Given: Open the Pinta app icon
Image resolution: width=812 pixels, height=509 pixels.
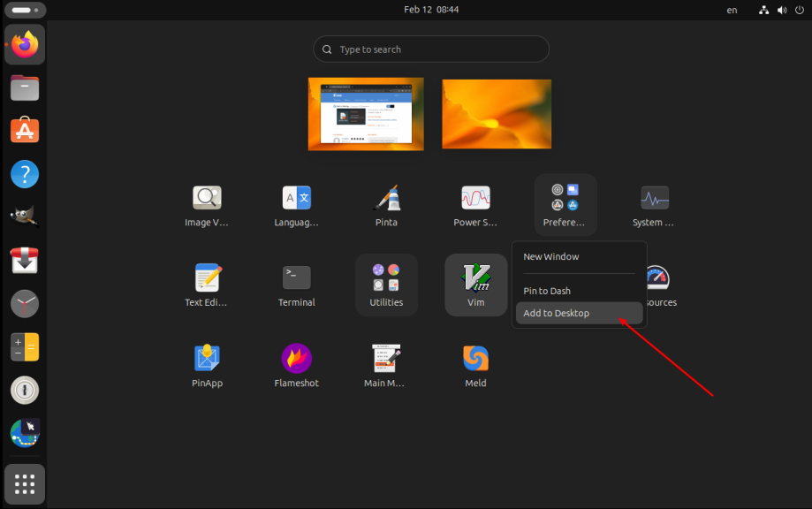Looking at the screenshot, I should pyautogui.click(x=386, y=205).
